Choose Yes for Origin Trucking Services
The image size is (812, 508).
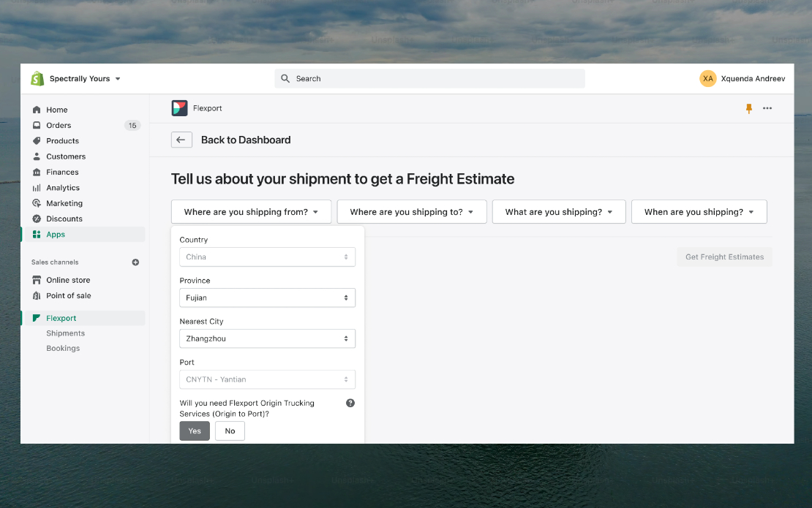coord(195,431)
